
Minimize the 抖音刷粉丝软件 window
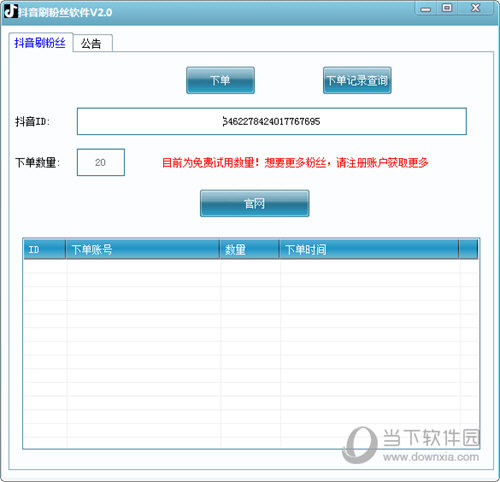(x=426, y=9)
